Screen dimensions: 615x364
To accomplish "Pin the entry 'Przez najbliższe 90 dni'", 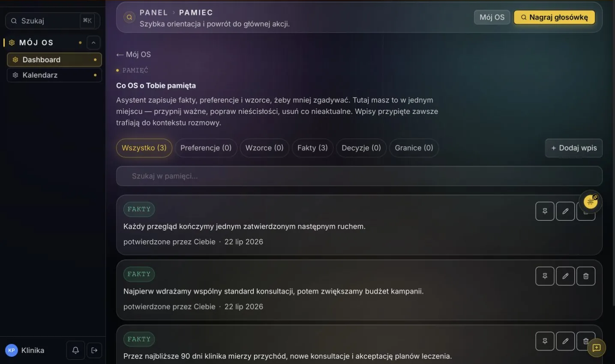I will [x=545, y=341].
